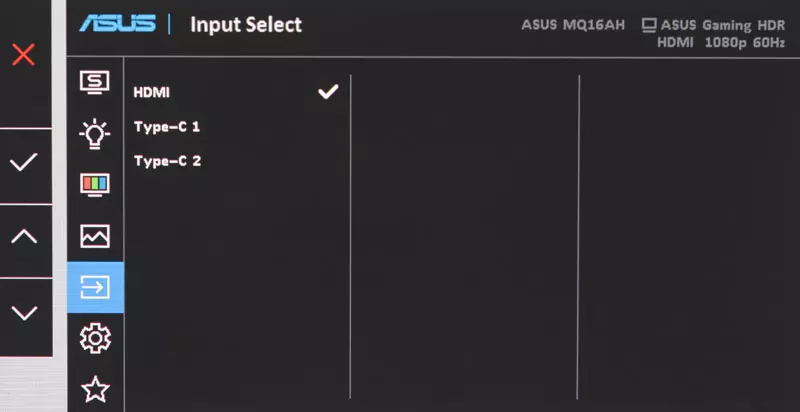Move down using the down chevron

click(24, 313)
